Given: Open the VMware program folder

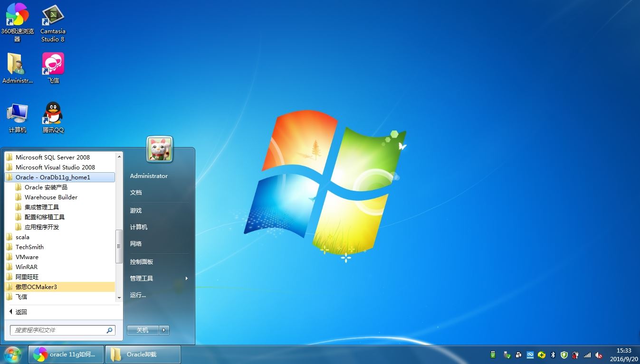Looking at the screenshot, I should (59, 257).
